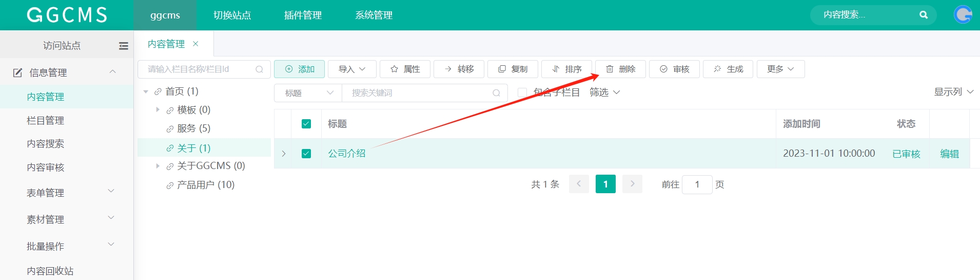980x280 pixels.
Task: Open 内容管理 in sidebar
Action: [x=67, y=97]
